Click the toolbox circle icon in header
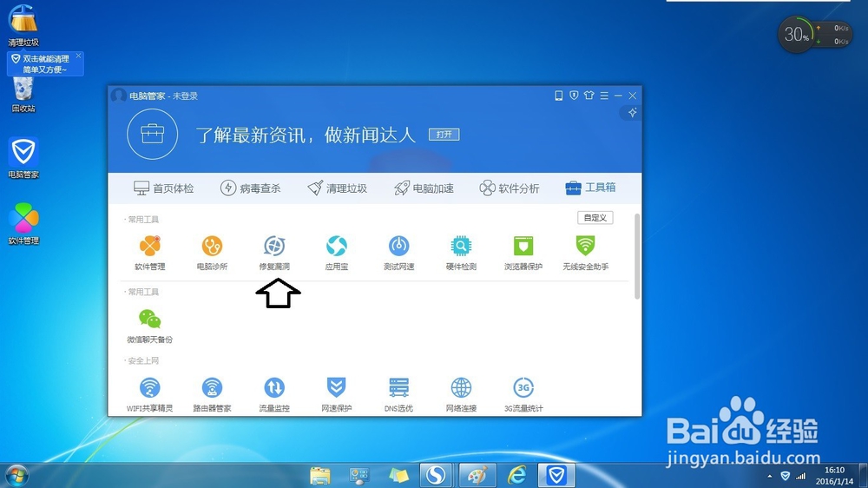The image size is (868, 488). [x=152, y=134]
